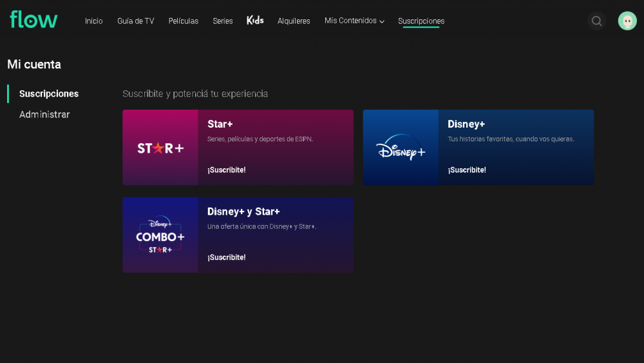Image resolution: width=644 pixels, height=363 pixels.
Task: Click ¡Suscribite! on Disney+ y Star+ combo
Action: coord(227,258)
